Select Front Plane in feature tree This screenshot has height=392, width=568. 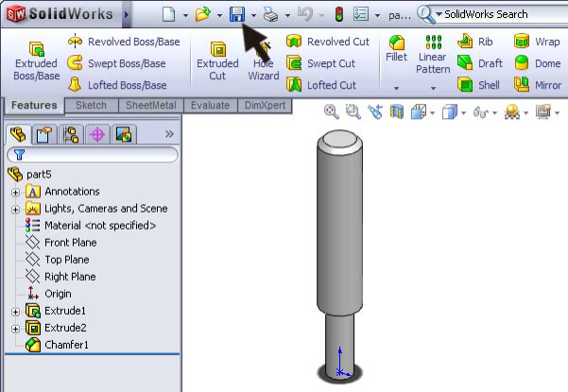[x=70, y=243]
